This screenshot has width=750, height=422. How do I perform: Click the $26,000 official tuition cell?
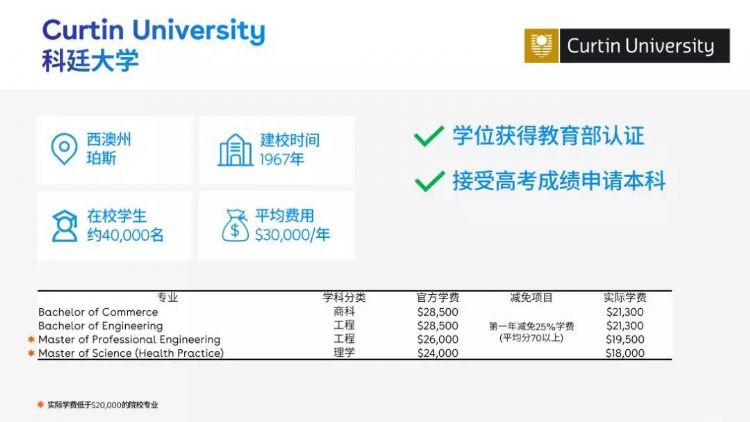(x=438, y=339)
